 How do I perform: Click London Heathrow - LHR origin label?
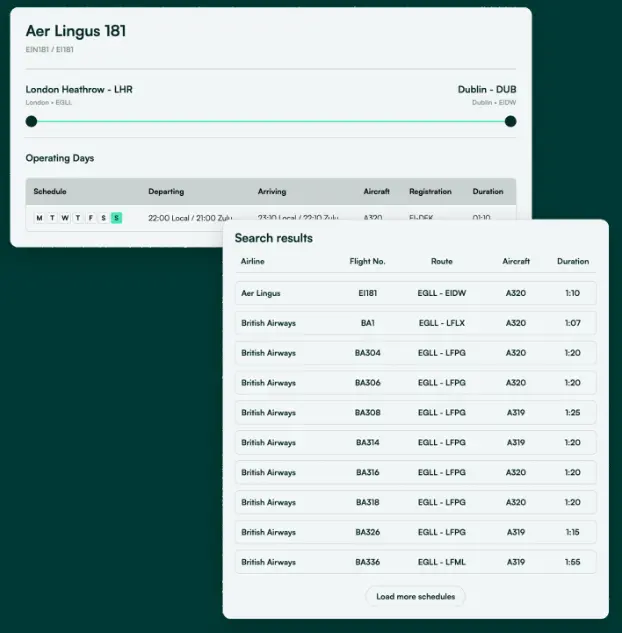79,90
